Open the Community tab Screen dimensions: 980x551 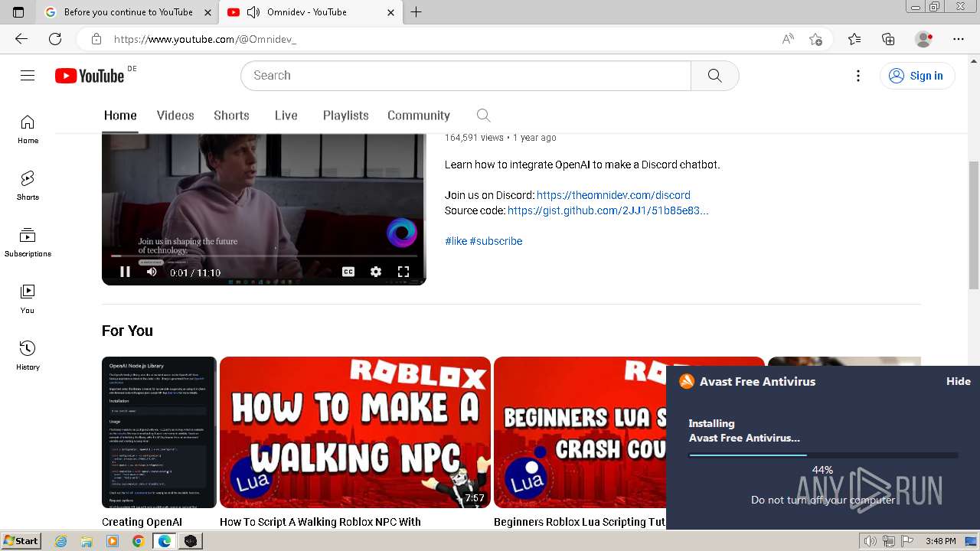(x=418, y=116)
